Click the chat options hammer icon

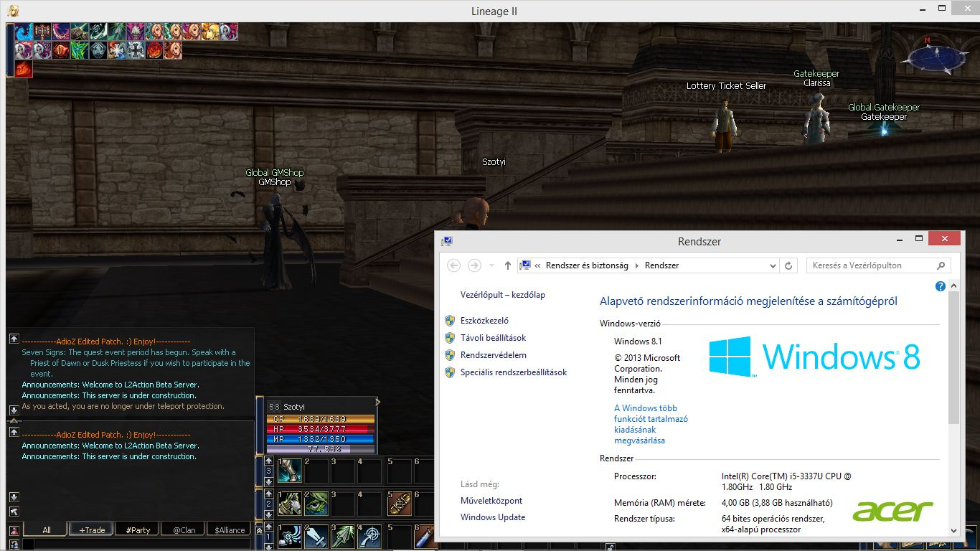(14, 511)
